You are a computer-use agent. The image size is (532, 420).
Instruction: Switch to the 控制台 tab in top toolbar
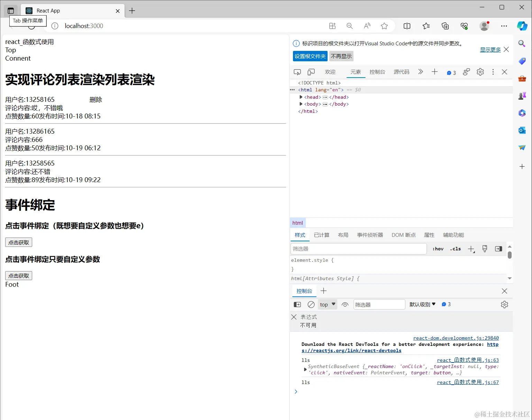coord(377,72)
